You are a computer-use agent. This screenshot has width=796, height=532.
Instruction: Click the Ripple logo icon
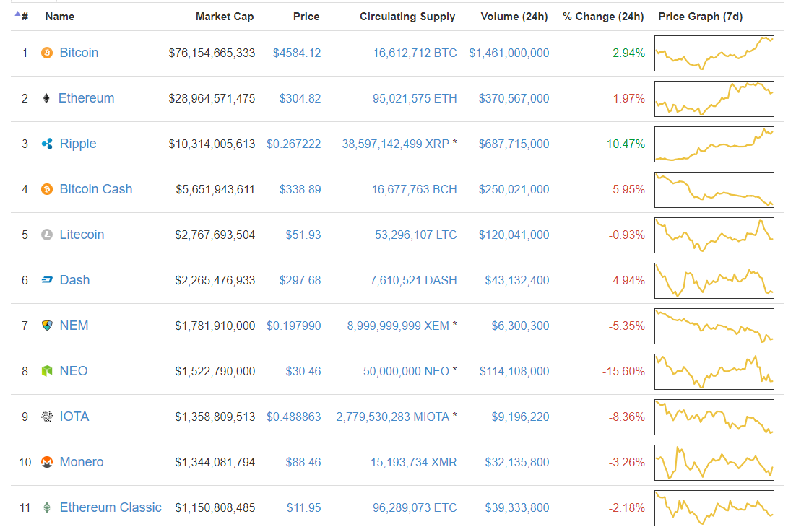(x=47, y=144)
